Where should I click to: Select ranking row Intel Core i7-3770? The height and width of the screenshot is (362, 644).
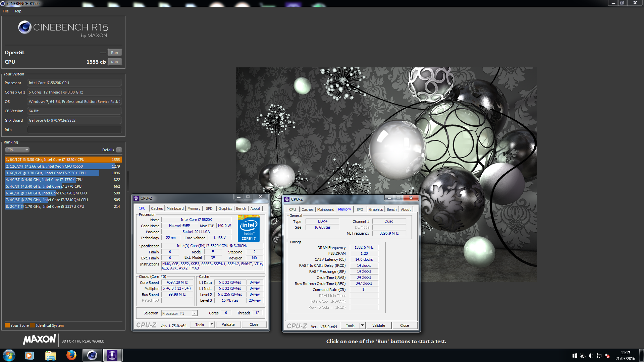pyautogui.click(x=63, y=186)
